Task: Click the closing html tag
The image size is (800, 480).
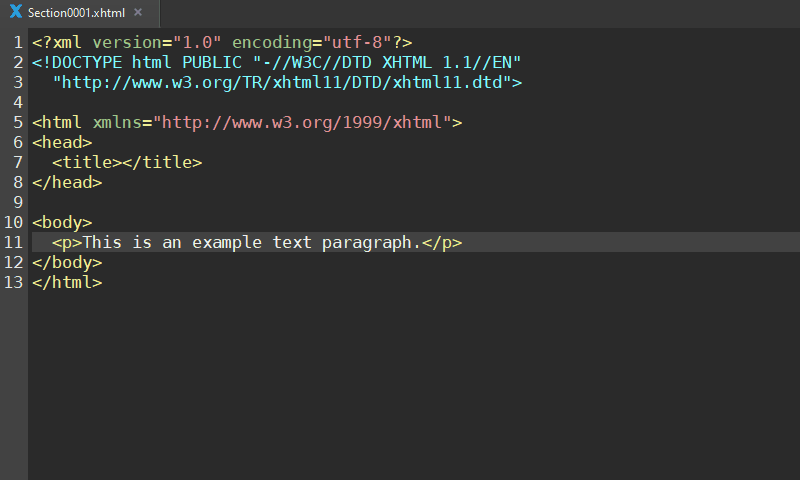Action: [67, 282]
